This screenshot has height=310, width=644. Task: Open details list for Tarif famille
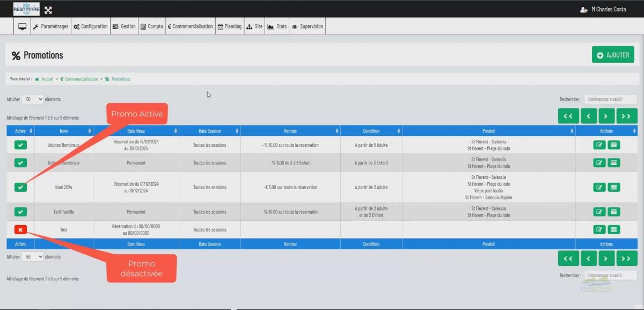point(614,212)
